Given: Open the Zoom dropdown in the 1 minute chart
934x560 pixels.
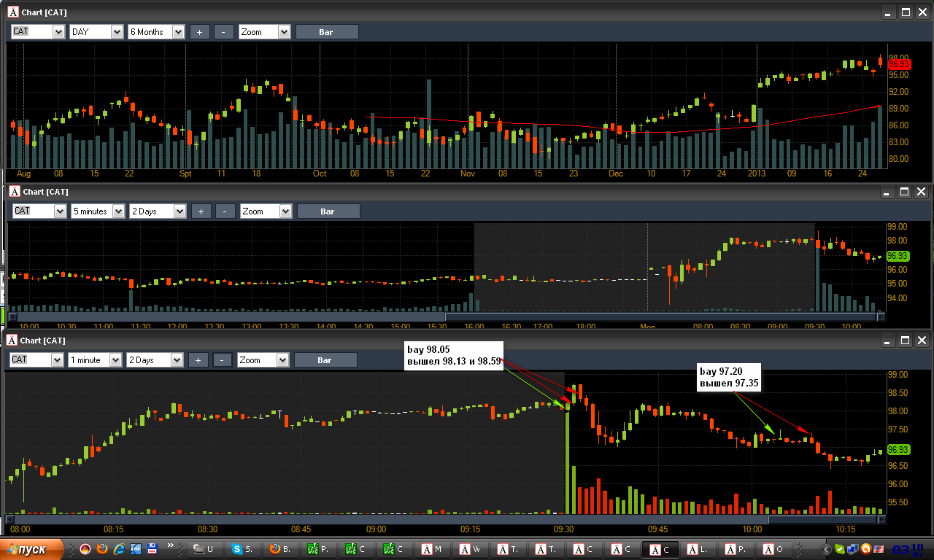Looking at the screenshot, I should tap(263, 359).
